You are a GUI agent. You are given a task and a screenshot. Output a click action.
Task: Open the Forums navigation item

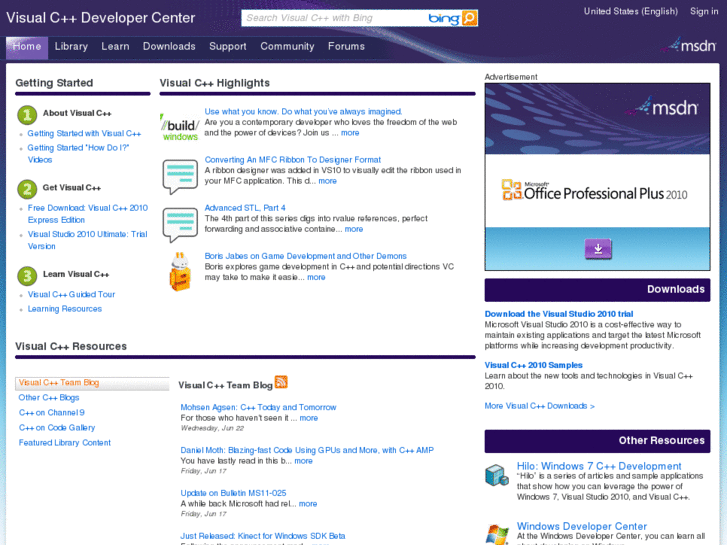tap(346, 46)
